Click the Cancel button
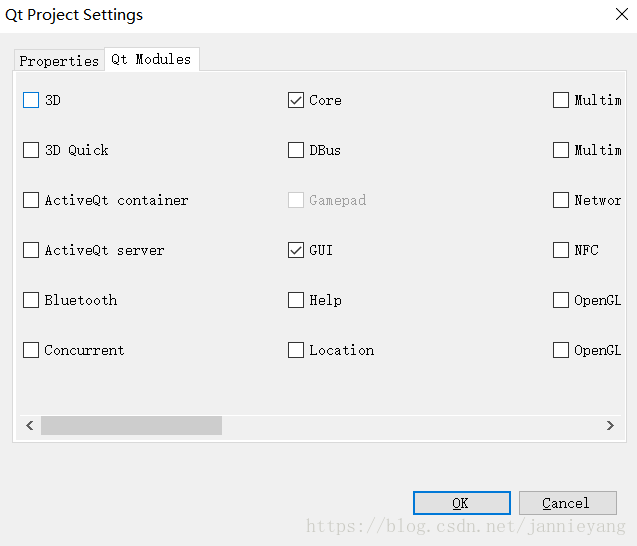The image size is (637, 546). [568, 503]
